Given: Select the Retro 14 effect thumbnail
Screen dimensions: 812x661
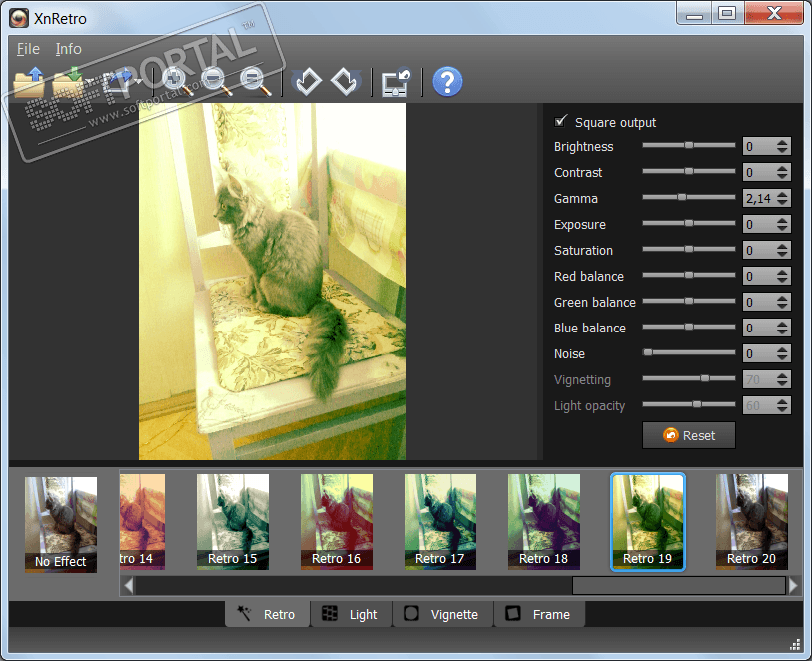Looking at the screenshot, I should 143,522.
